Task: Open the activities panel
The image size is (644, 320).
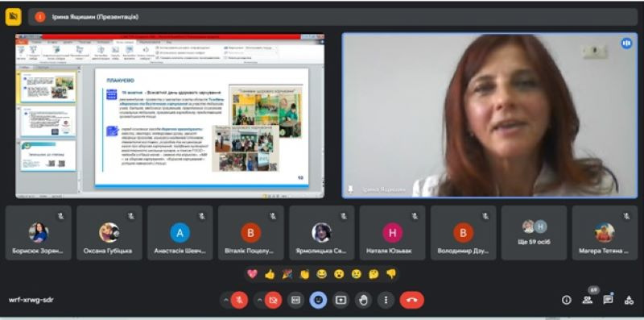Action: (x=629, y=301)
